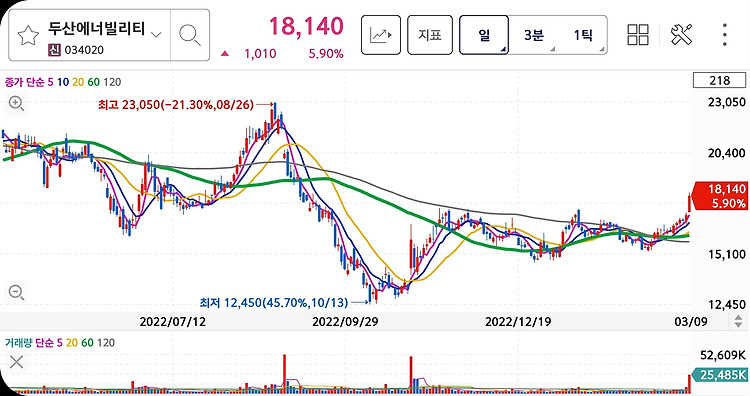
Task: Open the 지표 indicators button
Action: point(430,35)
